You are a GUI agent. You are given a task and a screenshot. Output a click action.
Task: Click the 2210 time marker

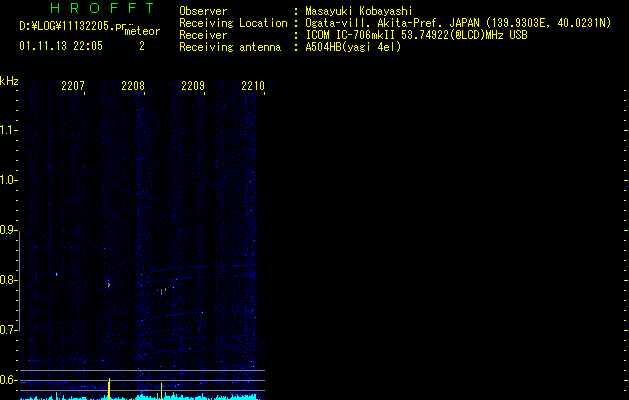(x=253, y=86)
